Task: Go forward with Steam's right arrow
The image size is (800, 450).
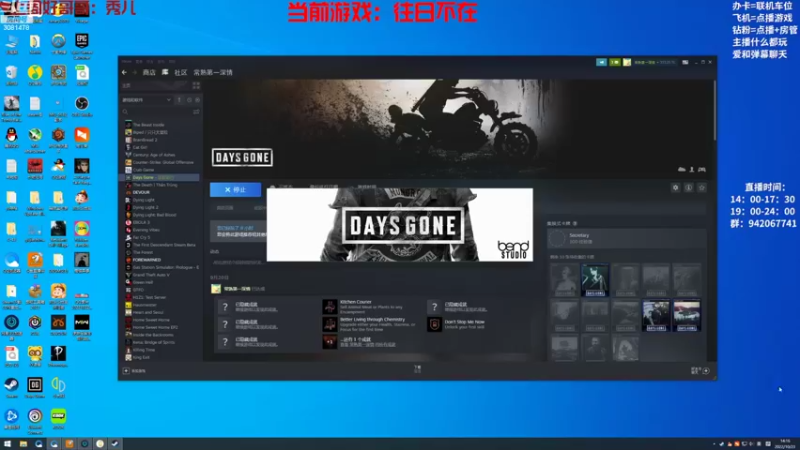Action: 134,72
